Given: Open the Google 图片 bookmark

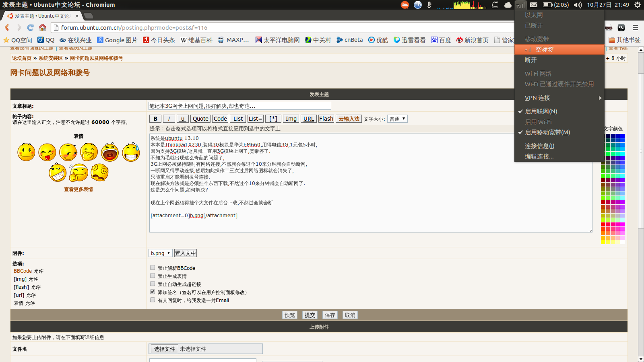Looking at the screenshot, I should 117,40.
